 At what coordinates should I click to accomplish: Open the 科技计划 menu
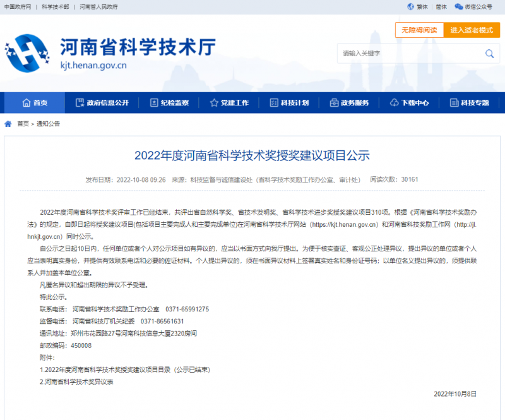(288, 103)
